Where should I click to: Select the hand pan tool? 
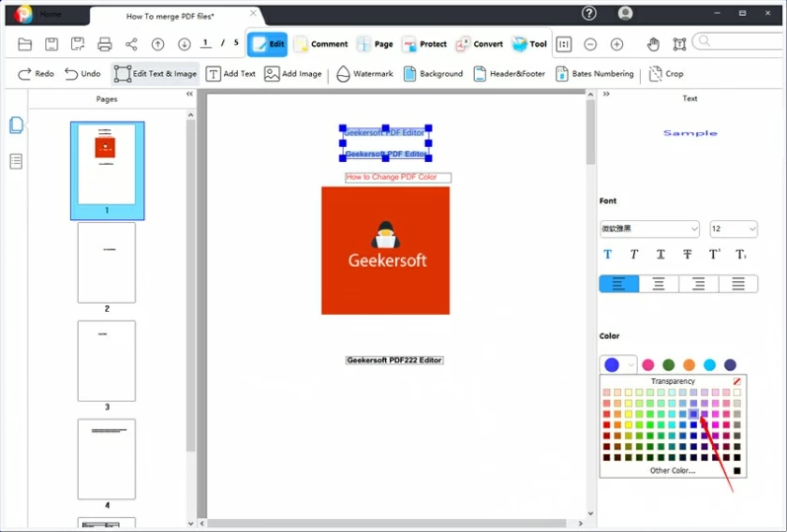(653, 44)
